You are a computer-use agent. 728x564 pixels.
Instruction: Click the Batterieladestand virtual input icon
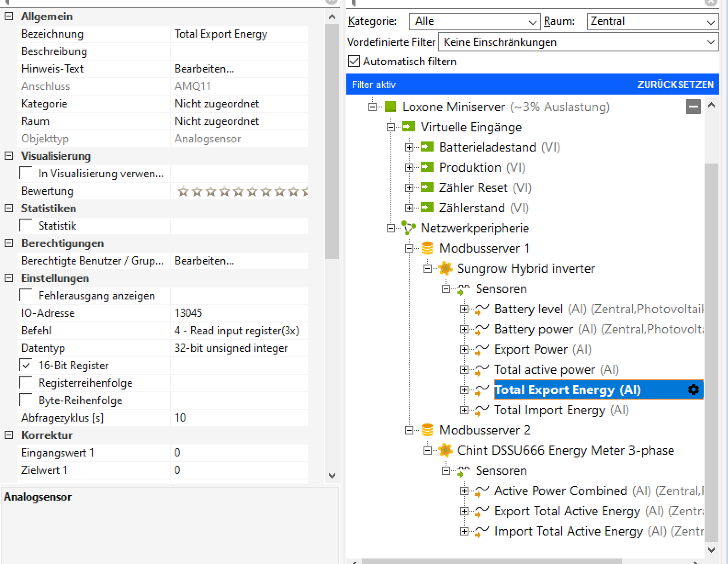pyautogui.click(x=427, y=147)
